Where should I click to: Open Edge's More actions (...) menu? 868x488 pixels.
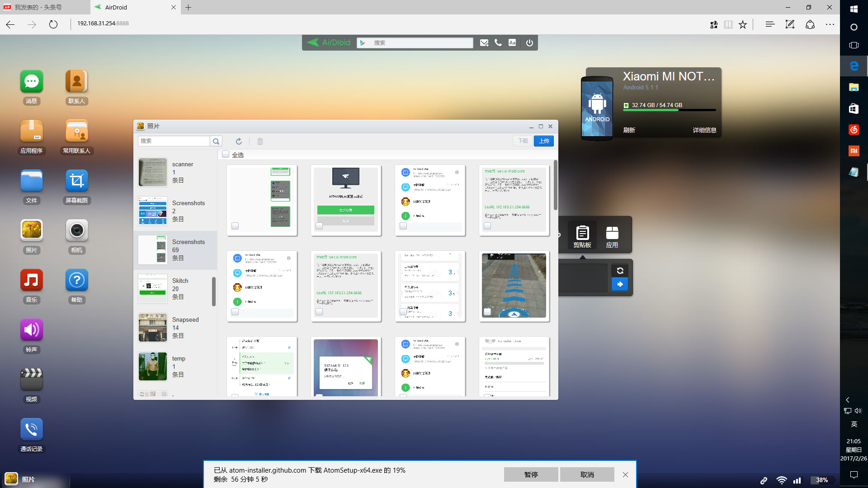(830, 25)
